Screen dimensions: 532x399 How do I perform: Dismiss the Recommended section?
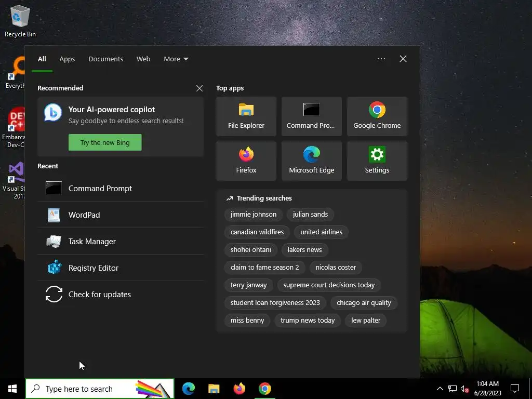199,88
